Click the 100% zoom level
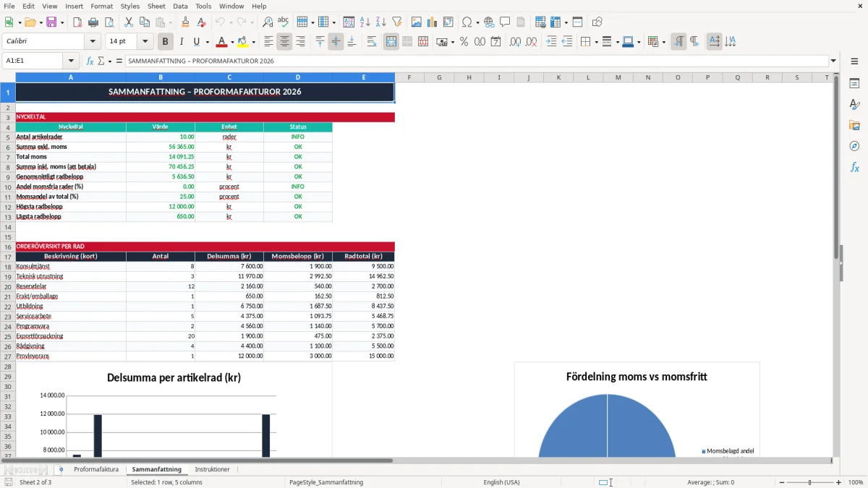The height and width of the screenshot is (488, 868). (856, 482)
